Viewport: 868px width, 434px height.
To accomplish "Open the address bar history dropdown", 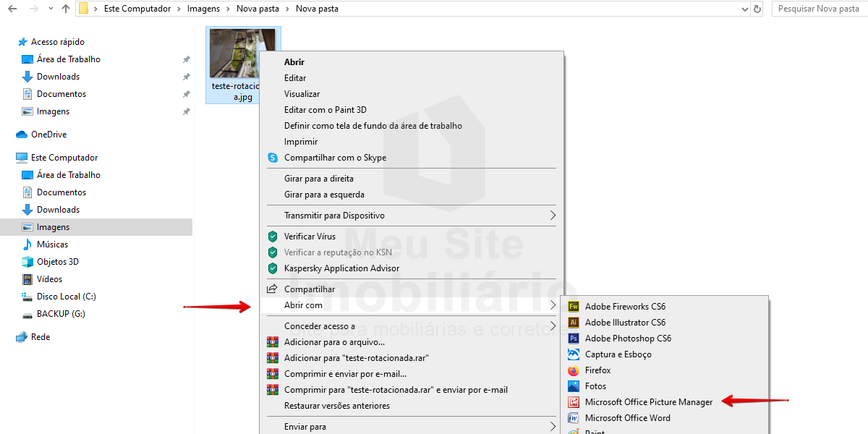I will pos(745,9).
